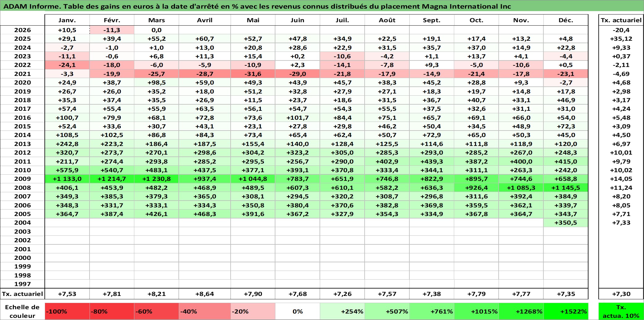Select the 2016 June value '+101,7'
The width and height of the screenshot is (644, 320).
298,118
